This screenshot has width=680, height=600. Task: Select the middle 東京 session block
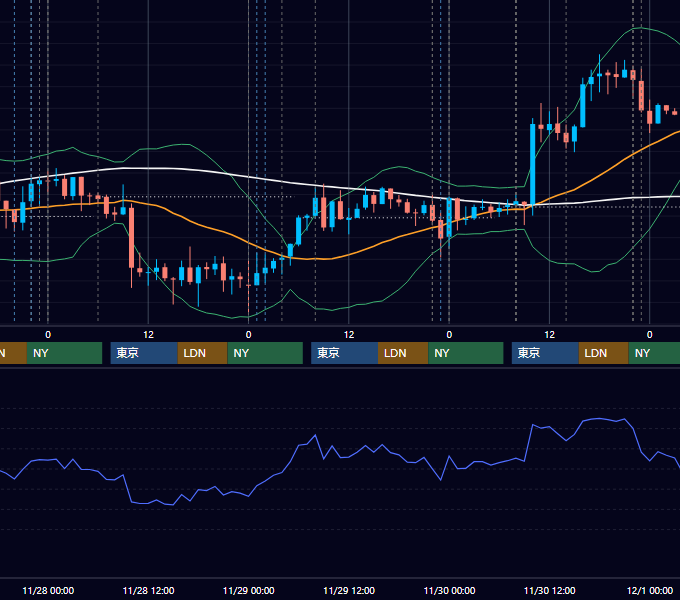pos(344,353)
